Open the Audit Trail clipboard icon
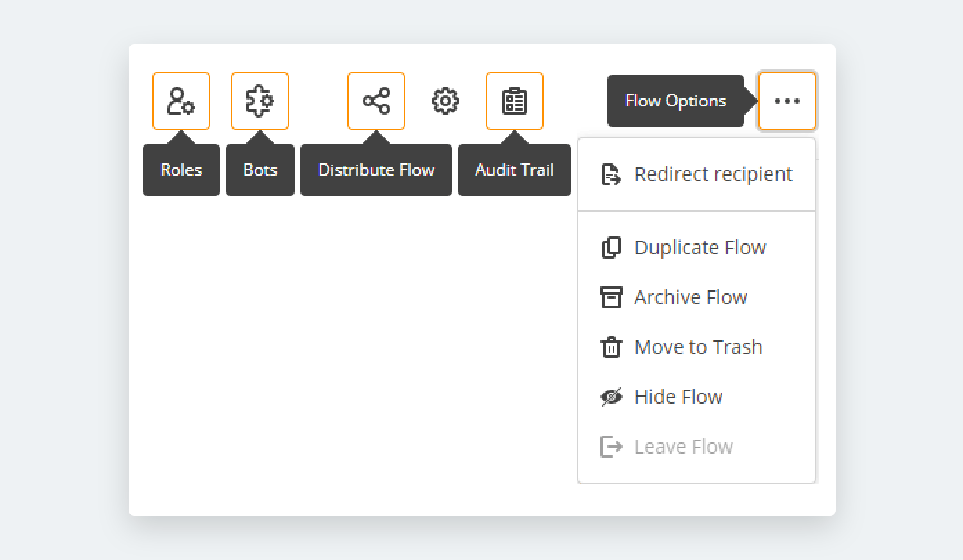 click(515, 101)
